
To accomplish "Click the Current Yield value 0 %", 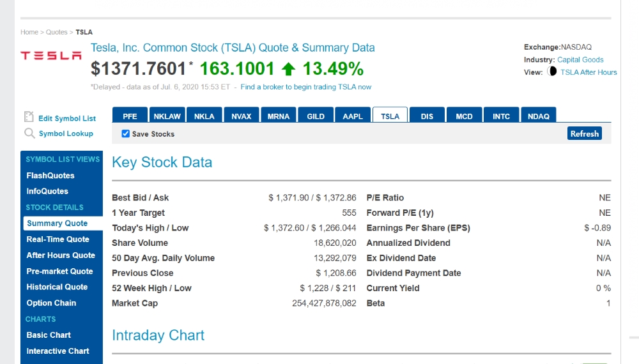I will coord(604,288).
